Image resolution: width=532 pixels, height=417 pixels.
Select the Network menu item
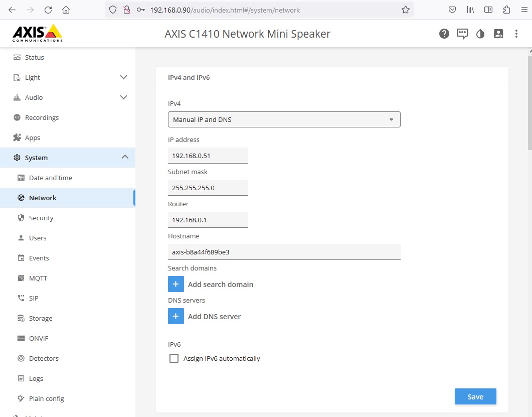(68, 198)
